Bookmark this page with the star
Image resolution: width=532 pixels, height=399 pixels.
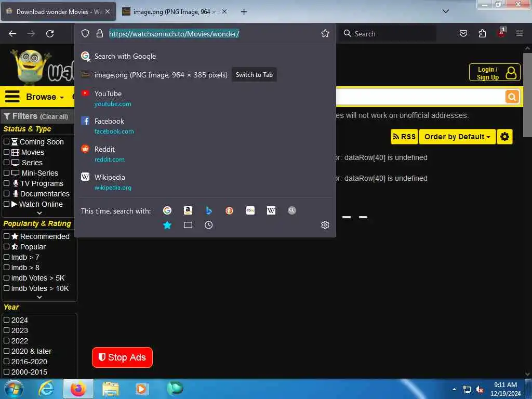pos(325,33)
